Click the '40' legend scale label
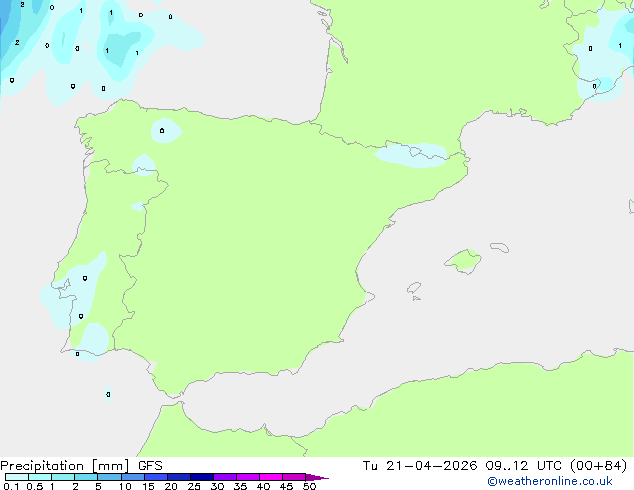 coord(263,486)
